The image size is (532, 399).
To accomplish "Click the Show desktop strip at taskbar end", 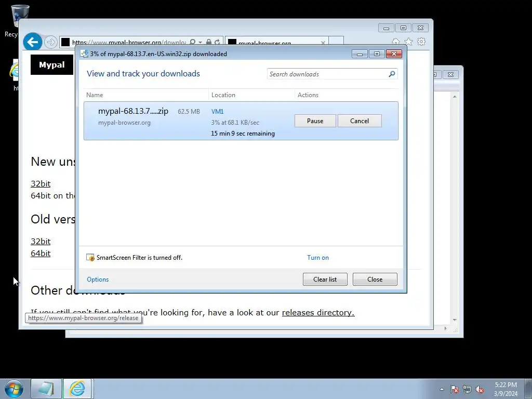I will pos(528,389).
